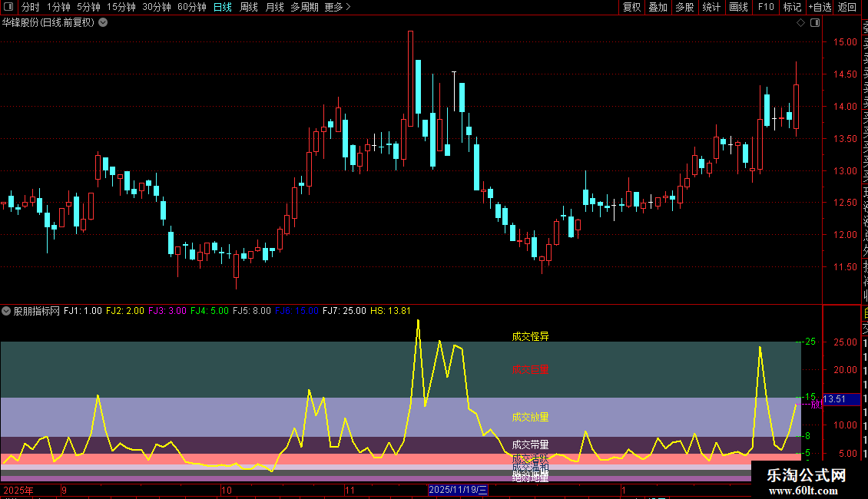Switch to 分时 timeframe tab

31,7
